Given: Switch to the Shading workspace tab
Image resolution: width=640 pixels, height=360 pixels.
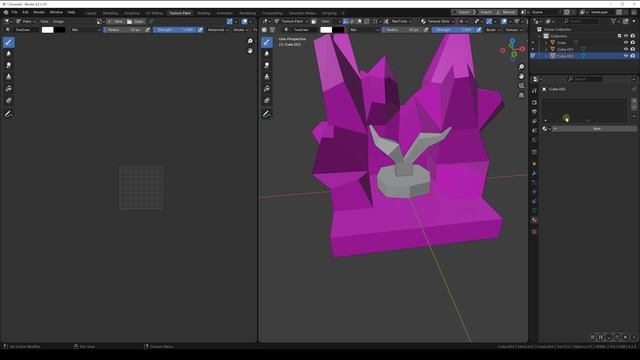Looking at the screenshot, I should (204, 13).
